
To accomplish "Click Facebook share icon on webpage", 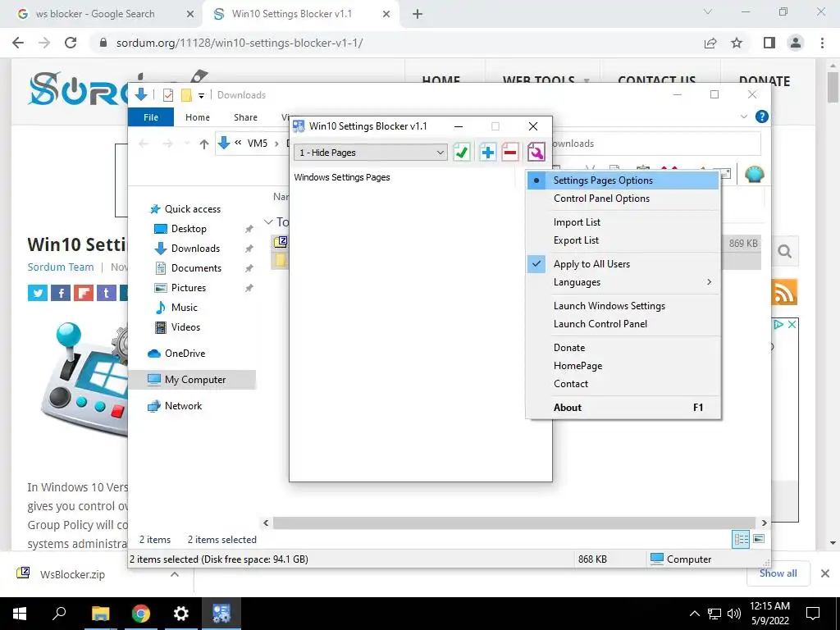I will tap(61, 293).
